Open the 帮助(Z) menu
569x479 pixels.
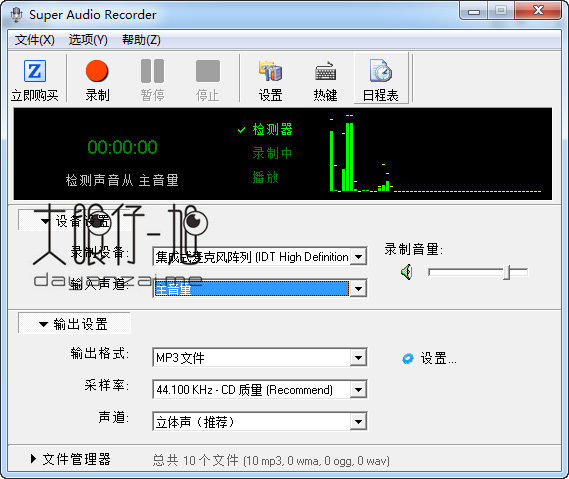pos(141,40)
